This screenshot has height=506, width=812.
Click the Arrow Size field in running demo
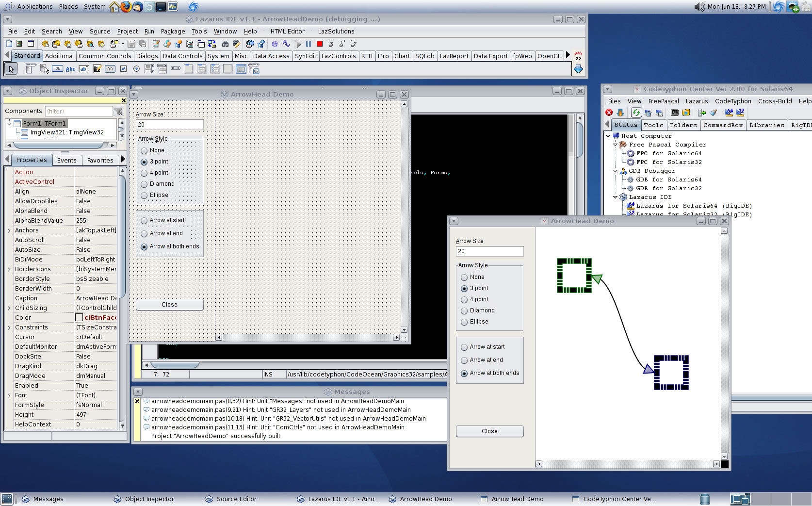489,251
